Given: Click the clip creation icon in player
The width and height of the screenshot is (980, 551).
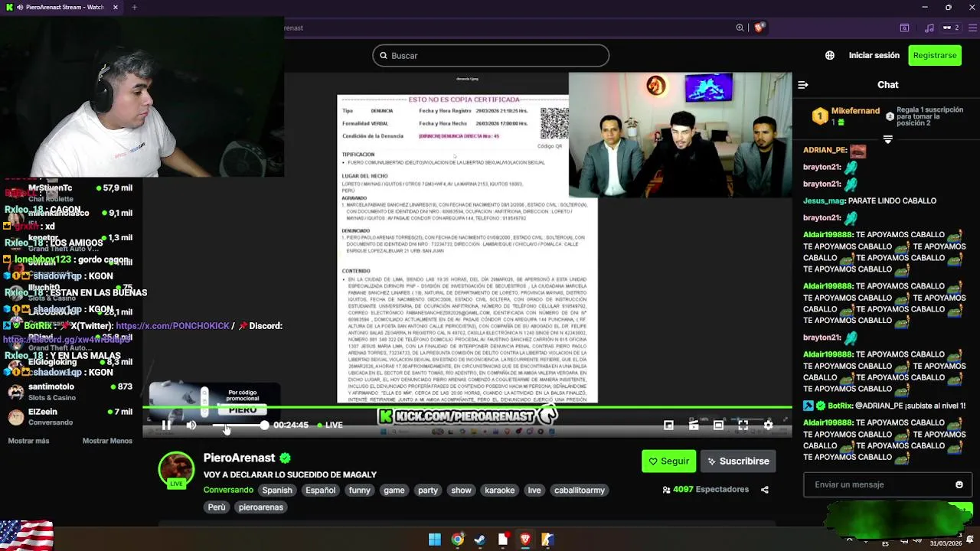Looking at the screenshot, I should click(694, 425).
